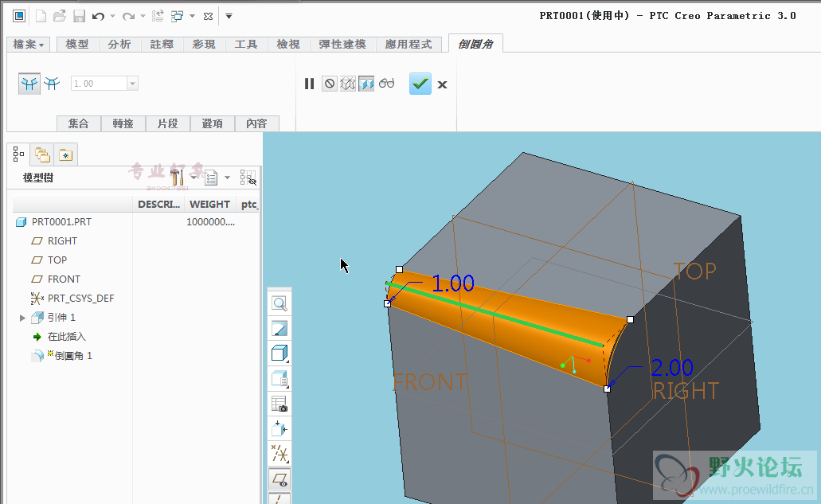The height and width of the screenshot is (504, 821).
Task: Select the RIGHT datum plane tree item
Action: (x=62, y=240)
